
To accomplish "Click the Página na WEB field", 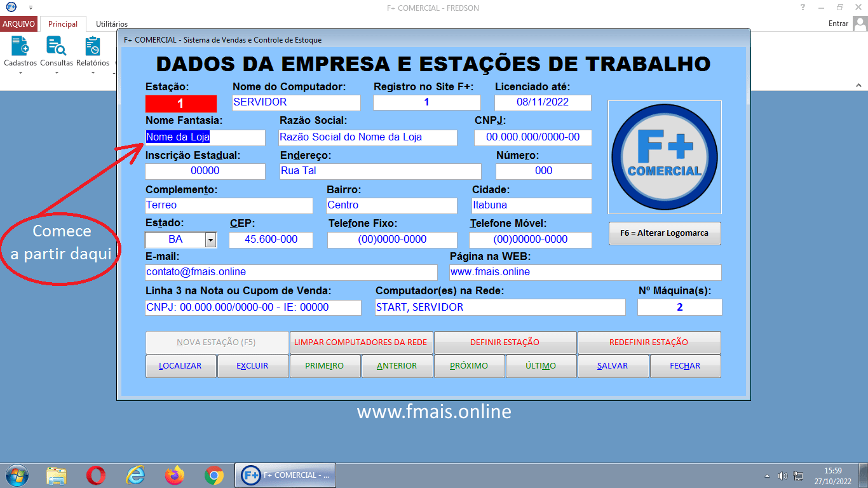I will click(586, 272).
